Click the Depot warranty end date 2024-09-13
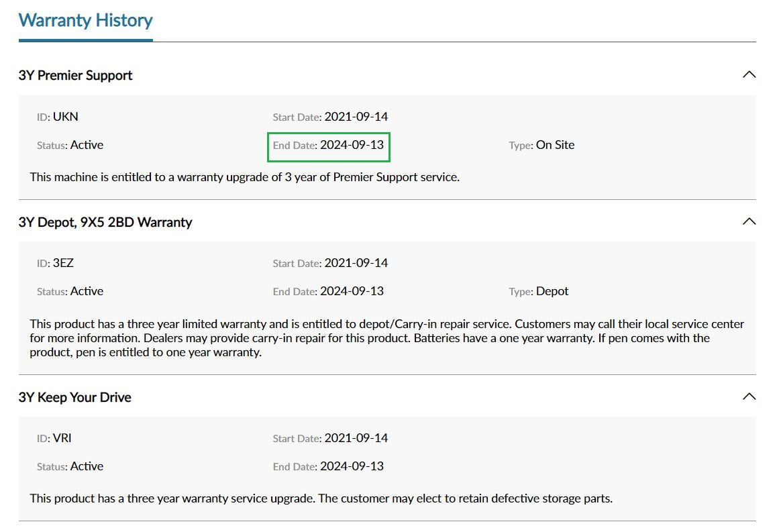 [352, 291]
